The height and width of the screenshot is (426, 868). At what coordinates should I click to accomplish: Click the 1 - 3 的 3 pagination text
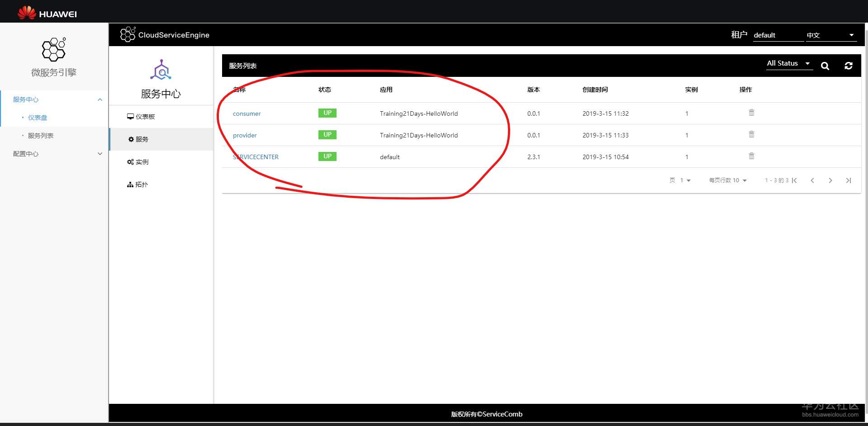777,180
